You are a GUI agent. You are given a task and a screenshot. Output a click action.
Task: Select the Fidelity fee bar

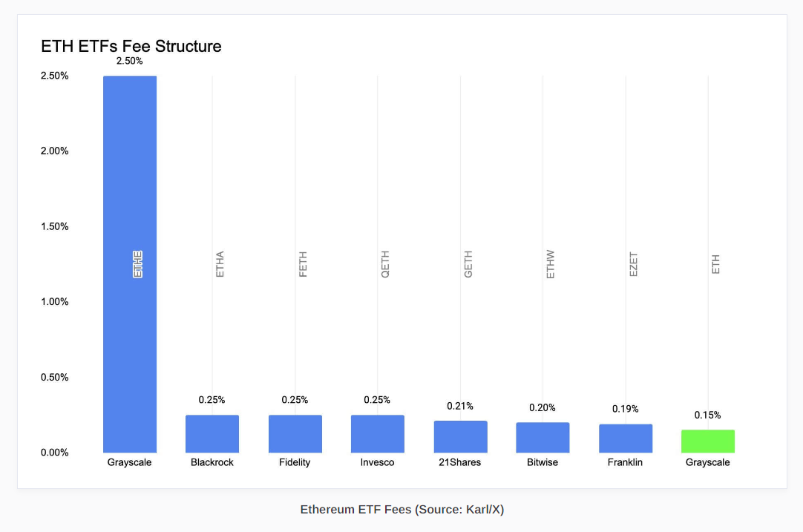tap(295, 434)
